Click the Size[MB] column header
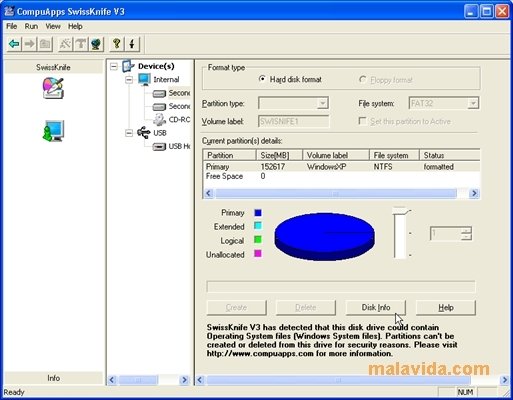 pos(279,155)
